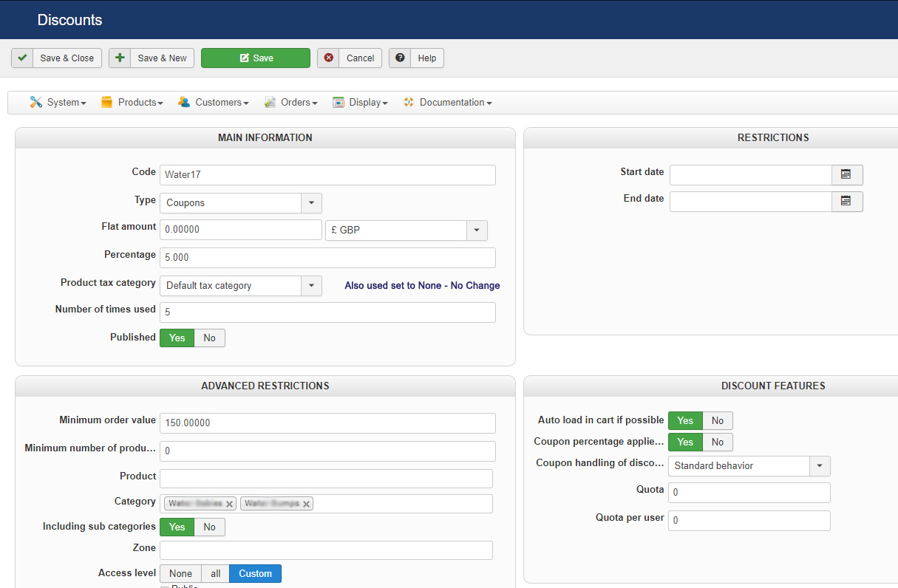The image size is (898, 588).
Task: Set Coupon percentage applied to No
Action: 718,442
